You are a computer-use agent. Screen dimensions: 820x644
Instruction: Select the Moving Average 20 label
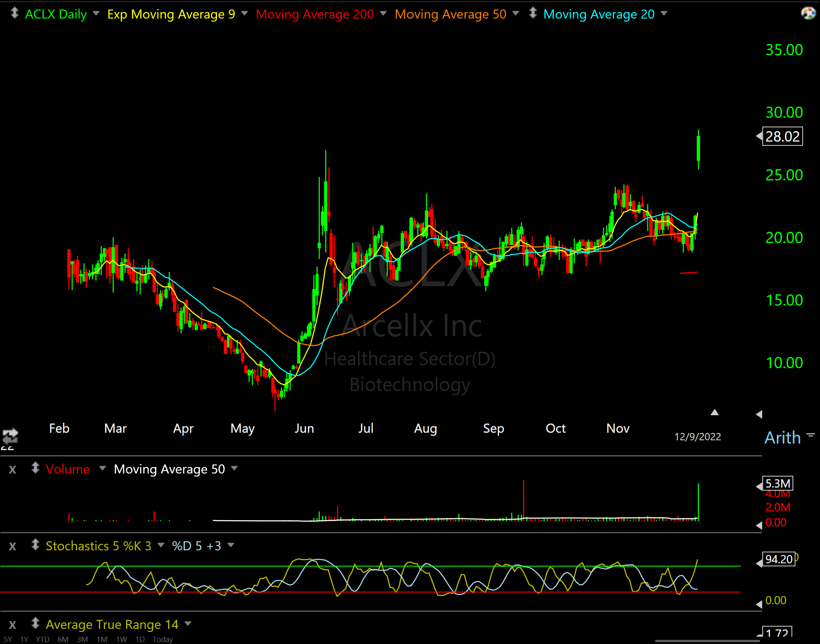tap(599, 14)
